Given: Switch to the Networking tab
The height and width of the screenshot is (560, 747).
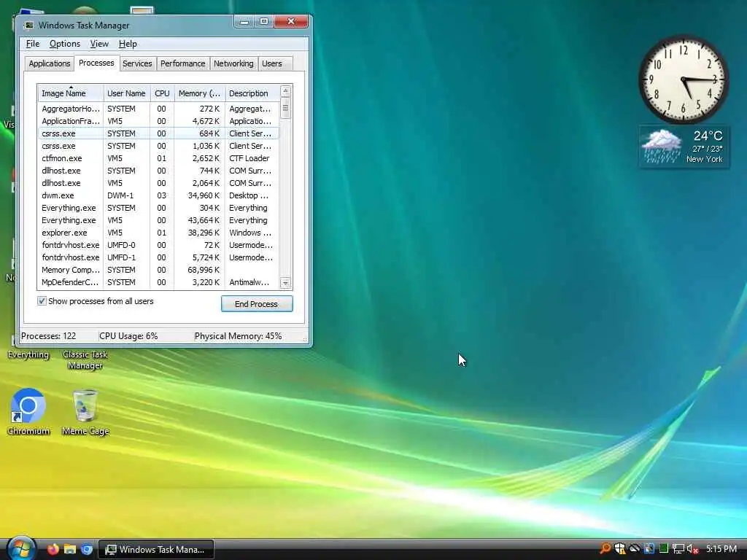Looking at the screenshot, I should [x=233, y=64].
